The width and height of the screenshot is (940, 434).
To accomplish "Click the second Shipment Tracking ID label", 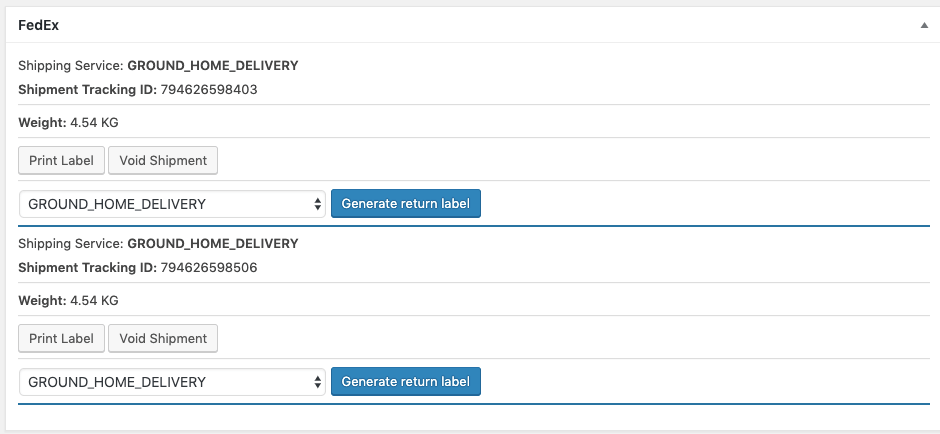I will (x=88, y=268).
